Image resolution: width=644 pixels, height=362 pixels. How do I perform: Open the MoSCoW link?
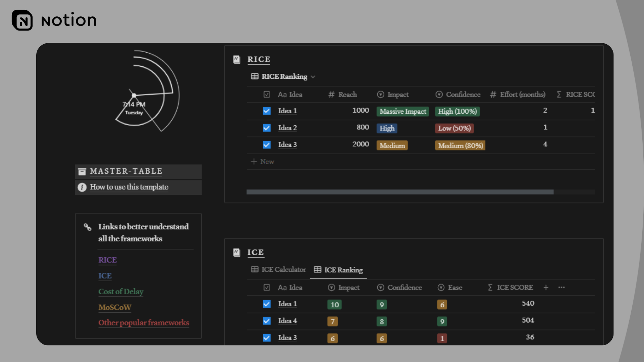(115, 307)
